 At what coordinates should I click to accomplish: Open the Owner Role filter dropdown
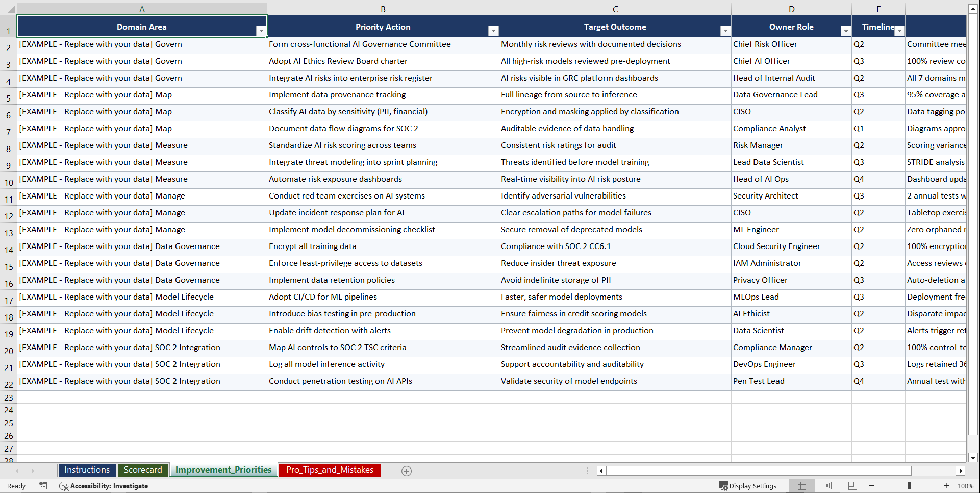coord(846,31)
